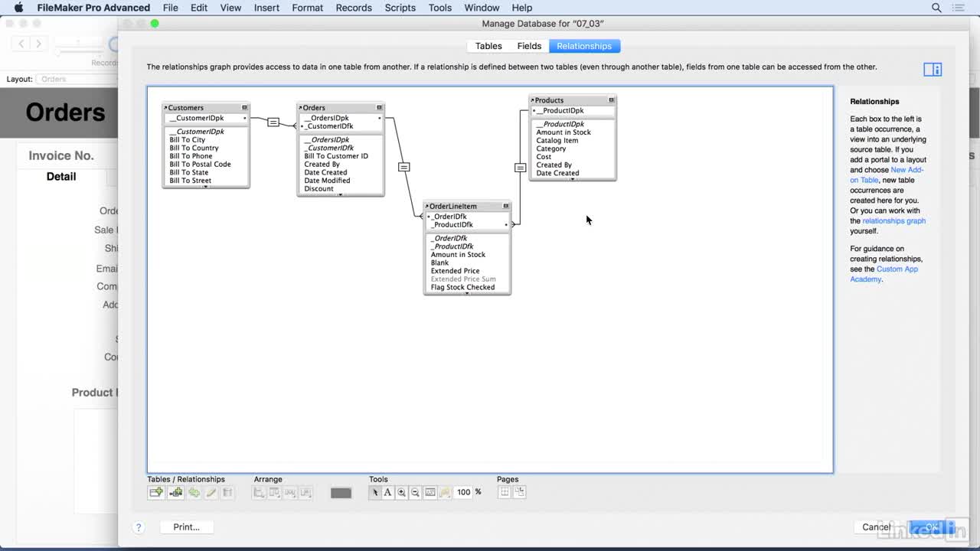
Task: Click the zoom percentage field
Action: [463, 492]
